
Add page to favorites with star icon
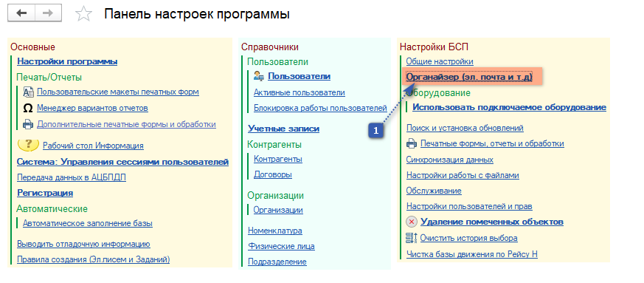tap(84, 14)
